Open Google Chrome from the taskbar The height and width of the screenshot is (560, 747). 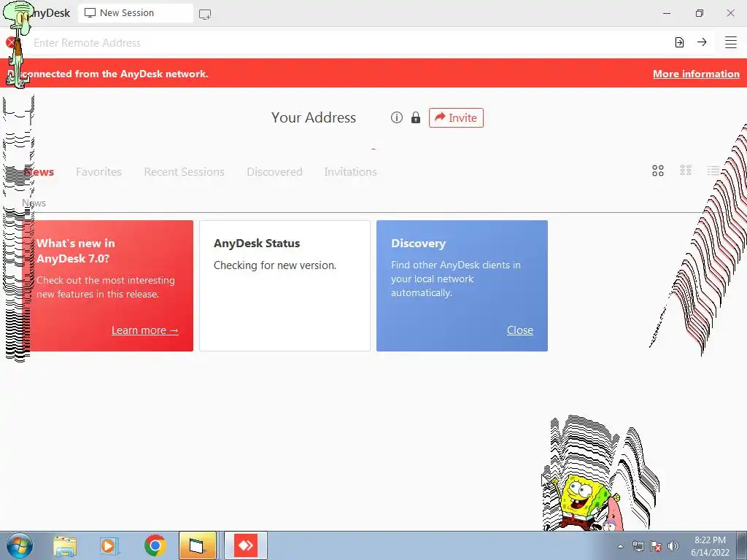coord(155,545)
